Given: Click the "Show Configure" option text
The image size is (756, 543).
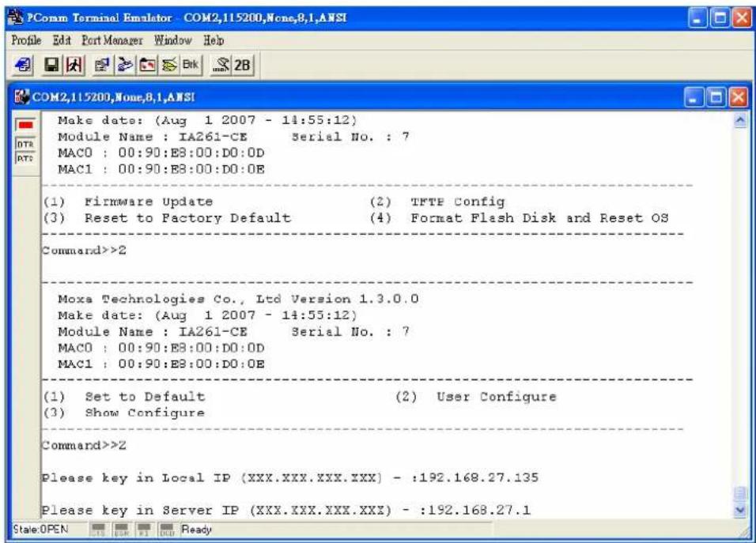Looking at the screenshot, I should (x=145, y=413).
